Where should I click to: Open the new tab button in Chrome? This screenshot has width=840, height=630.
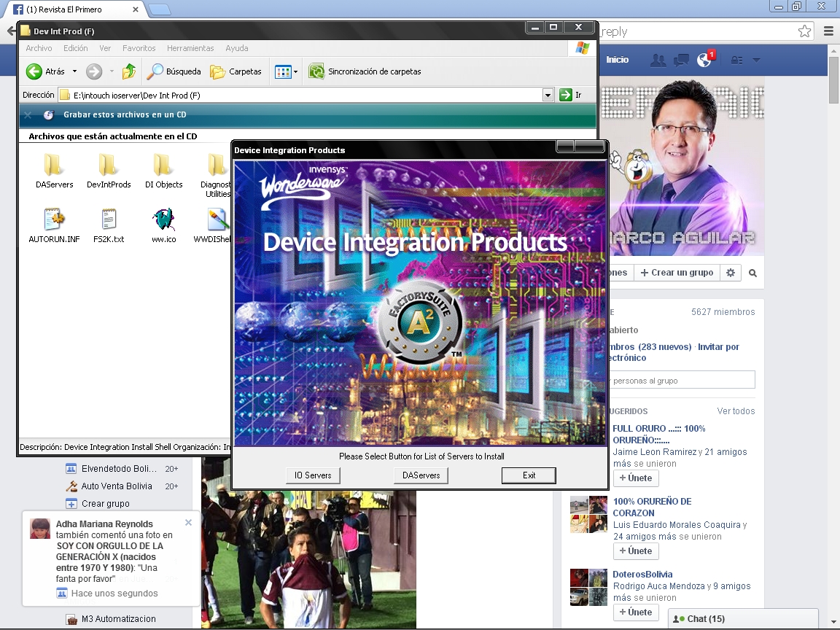tap(158, 9)
